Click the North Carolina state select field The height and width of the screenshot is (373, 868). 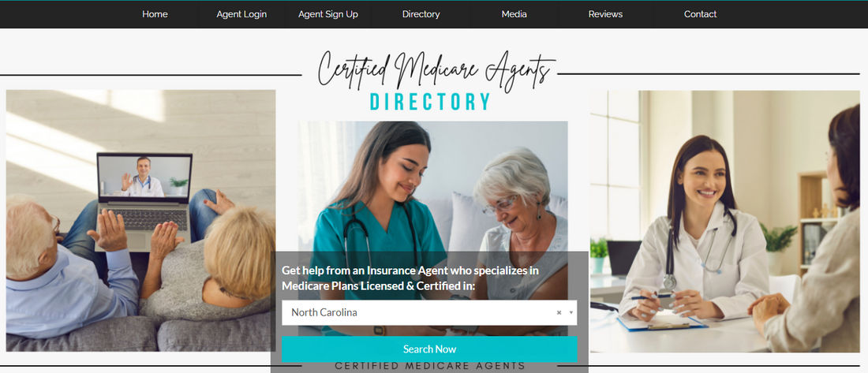tap(429, 313)
